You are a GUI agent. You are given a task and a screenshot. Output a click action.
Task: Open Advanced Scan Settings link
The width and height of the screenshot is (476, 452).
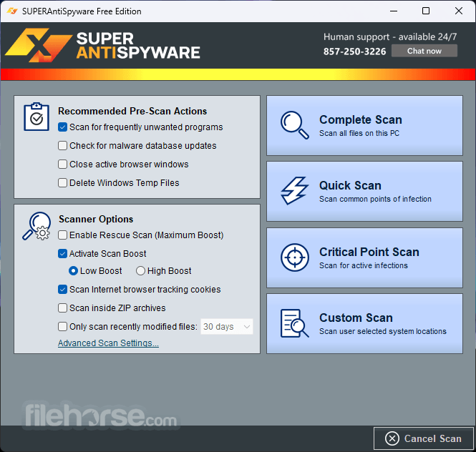[x=108, y=343]
